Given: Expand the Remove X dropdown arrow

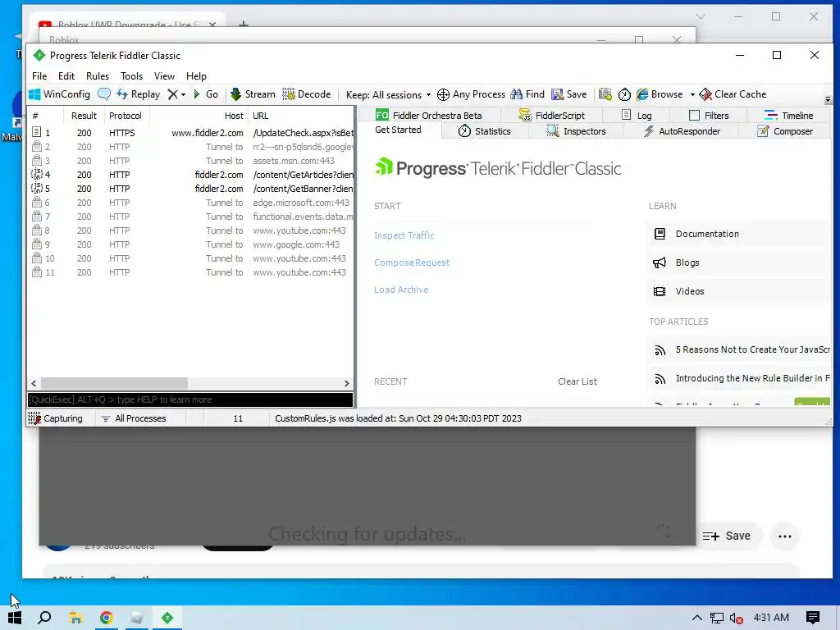Looking at the screenshot, I should coord(183,95).
